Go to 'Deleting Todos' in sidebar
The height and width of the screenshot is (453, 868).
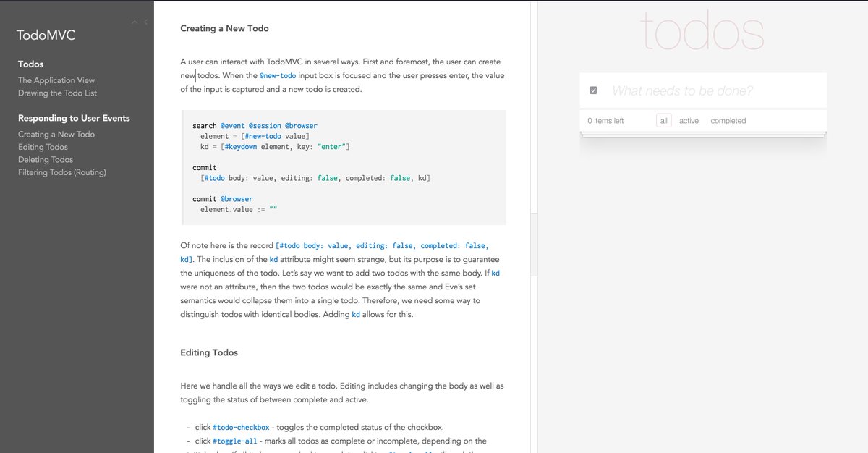[x=46, y=159]
